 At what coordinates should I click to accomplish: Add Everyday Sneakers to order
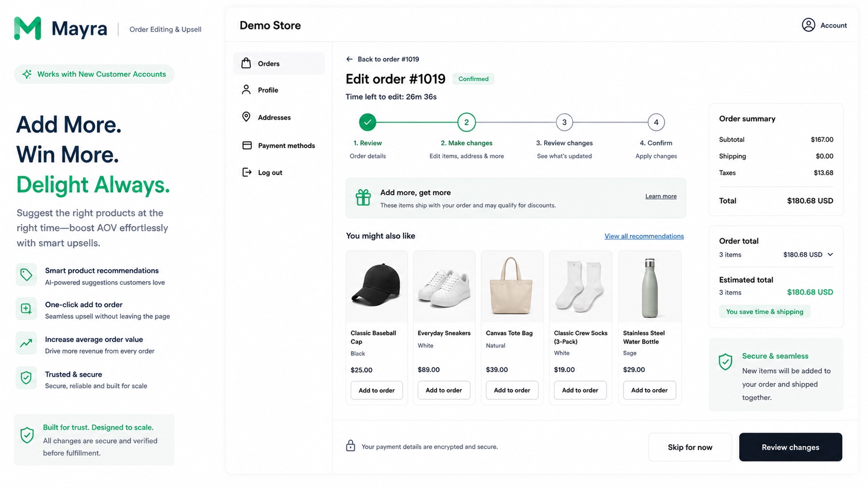tap(444, 390)
